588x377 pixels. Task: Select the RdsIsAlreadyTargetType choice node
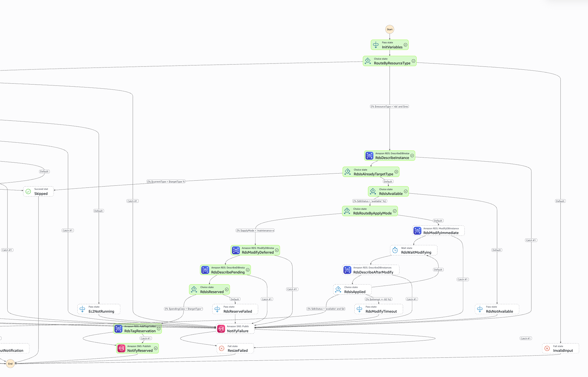pos(371,172)
